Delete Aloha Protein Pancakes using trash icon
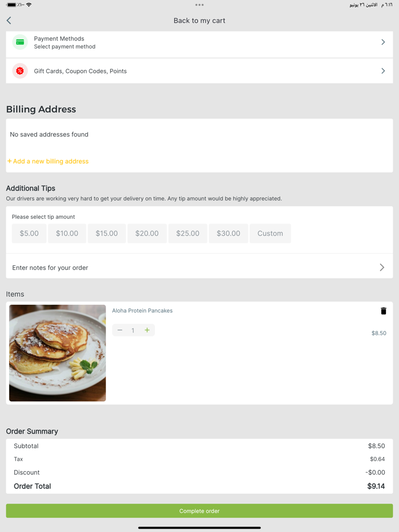 [383, 311]
